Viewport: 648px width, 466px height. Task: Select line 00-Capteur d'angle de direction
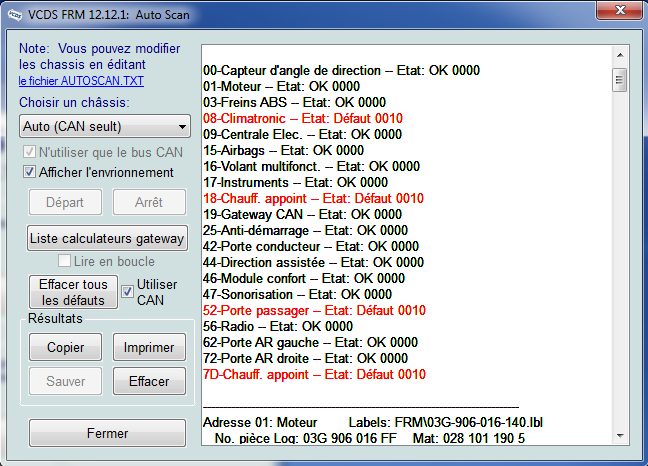click(341, 70)
